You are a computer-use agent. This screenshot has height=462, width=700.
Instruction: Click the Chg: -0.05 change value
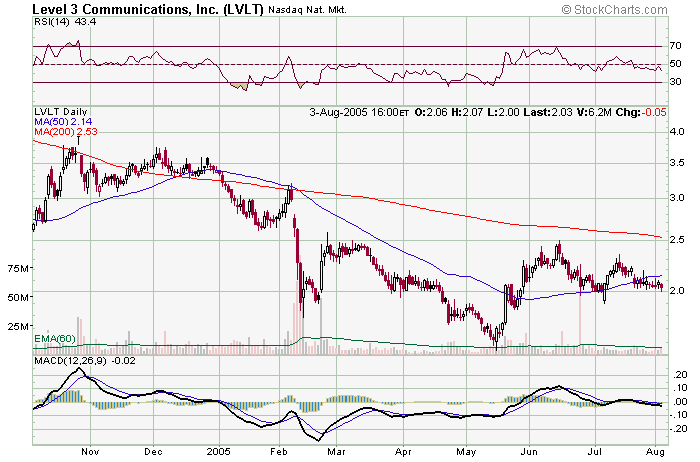pos(641,112)
